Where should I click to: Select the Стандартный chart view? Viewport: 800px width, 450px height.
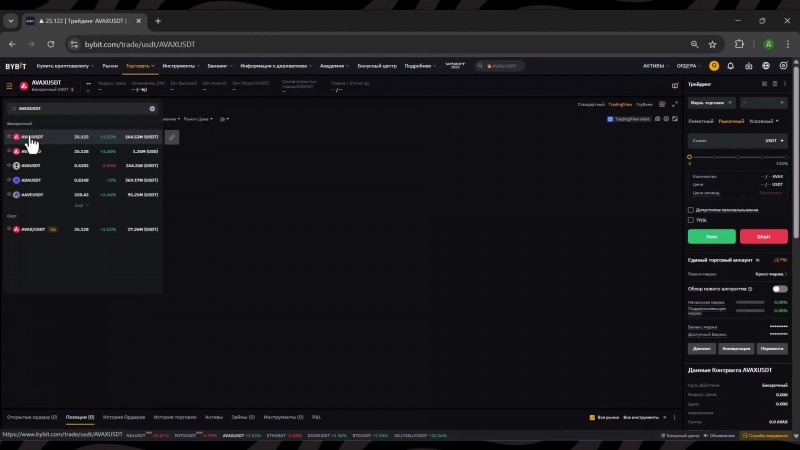pos(591,104)
